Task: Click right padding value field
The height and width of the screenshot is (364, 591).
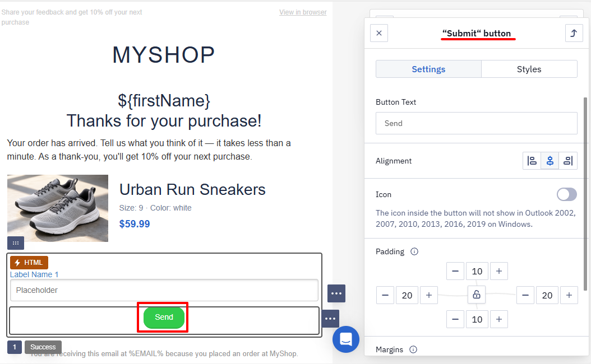Action: [547, 295]
